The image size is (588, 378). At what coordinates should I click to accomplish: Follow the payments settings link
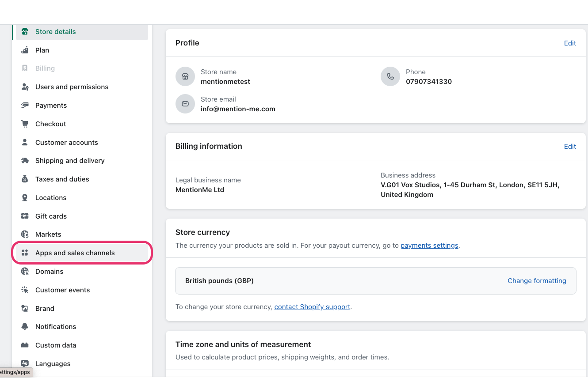pos(429,246)
